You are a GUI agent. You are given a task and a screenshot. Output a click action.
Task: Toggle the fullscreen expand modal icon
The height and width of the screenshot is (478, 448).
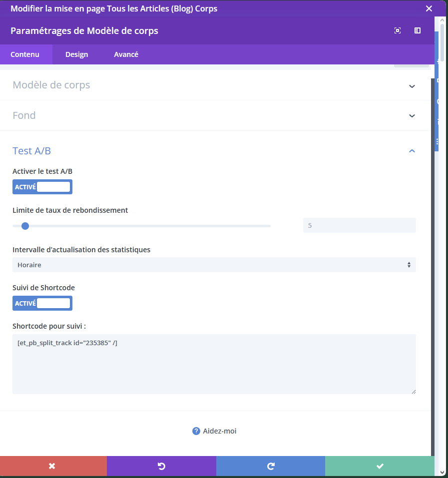point(398,30)
